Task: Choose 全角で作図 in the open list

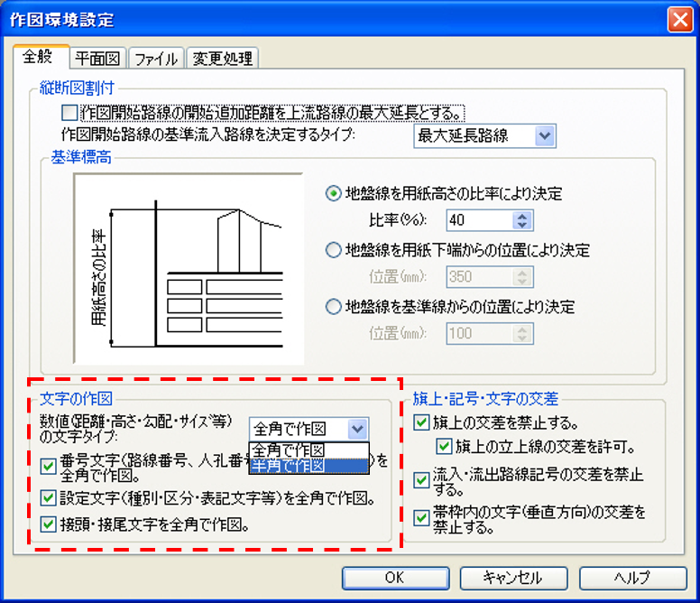Action: coord(309,450)
